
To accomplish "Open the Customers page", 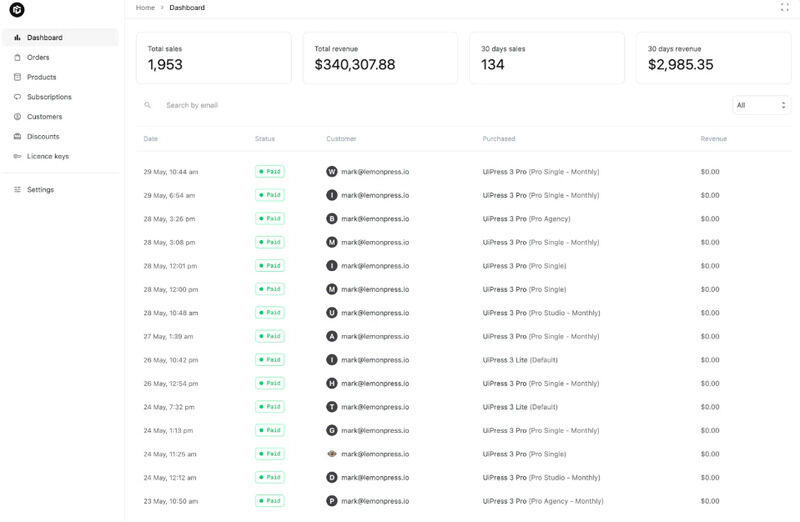I will click(x=60, y=116).
